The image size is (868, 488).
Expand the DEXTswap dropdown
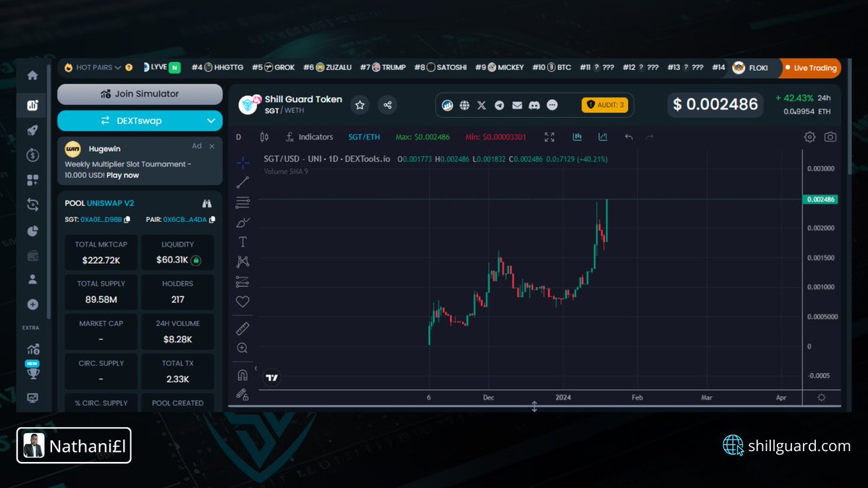pyautogui.click(x=140, y=121)
